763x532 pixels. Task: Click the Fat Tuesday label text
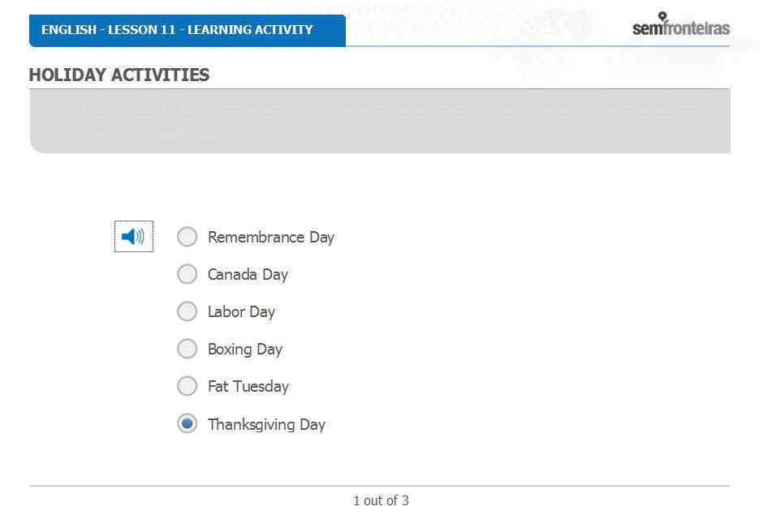pos(248,387)
